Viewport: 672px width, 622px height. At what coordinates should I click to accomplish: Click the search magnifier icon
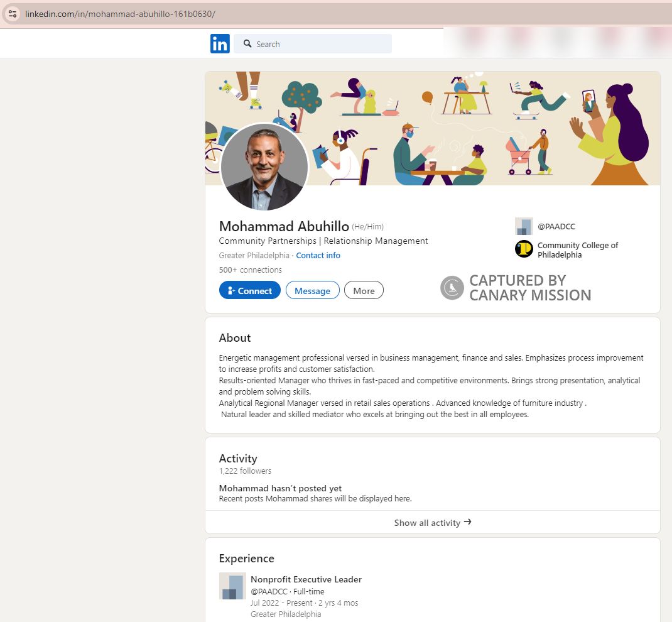click(247, 44)
